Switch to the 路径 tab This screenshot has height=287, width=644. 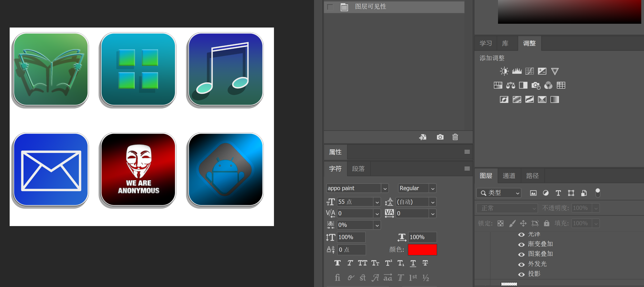(532, 176)
